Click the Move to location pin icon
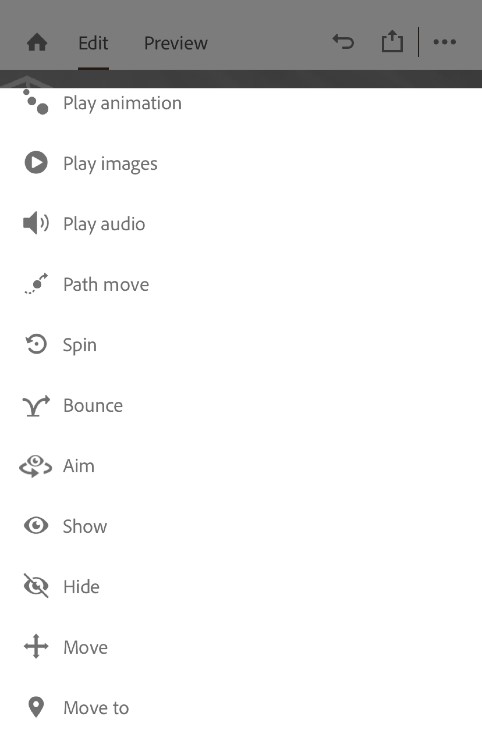The height and width of the screenshot is (745, 482). click(x=36, y=707)
